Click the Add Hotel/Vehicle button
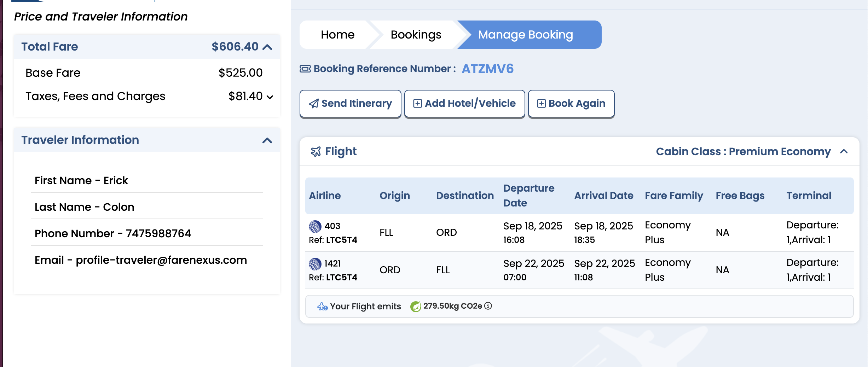Screen dimensions: 868x367 pyautogui.click(x=465, y=104)
